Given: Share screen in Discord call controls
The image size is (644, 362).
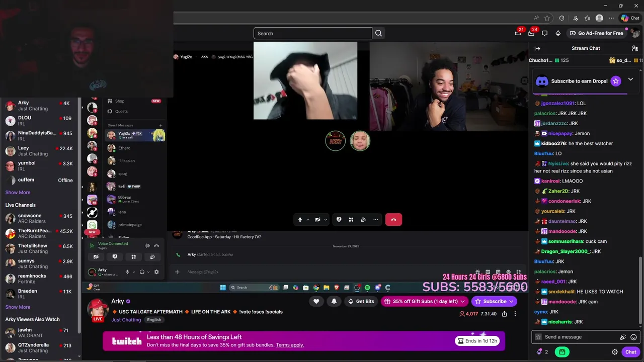Looking at the screenshot, I should coord(339,220).
